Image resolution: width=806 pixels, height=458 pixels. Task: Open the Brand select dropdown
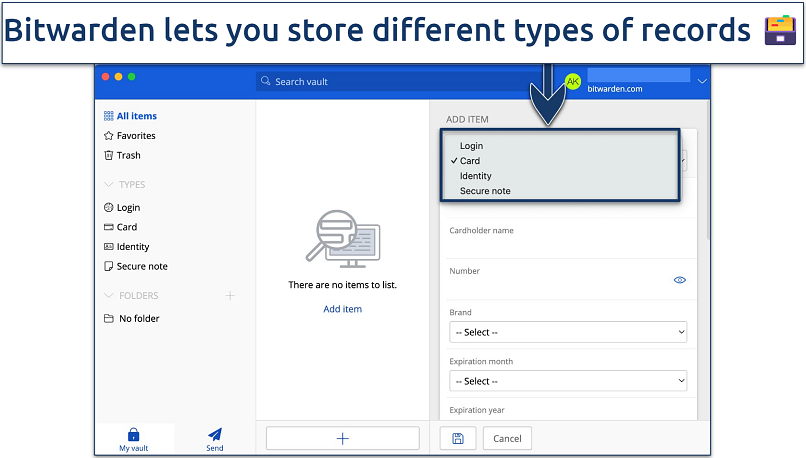(x=568, y=332)
